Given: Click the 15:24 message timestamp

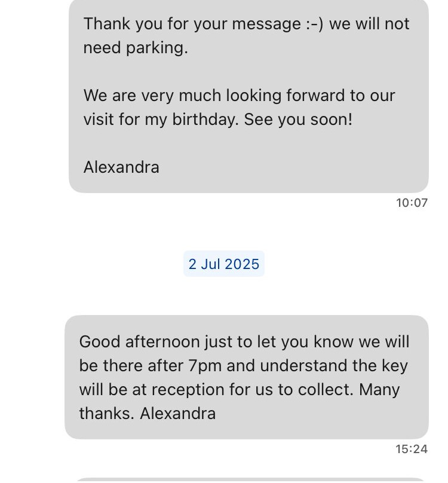Looking at the screenshot, I should coord(412,449).
